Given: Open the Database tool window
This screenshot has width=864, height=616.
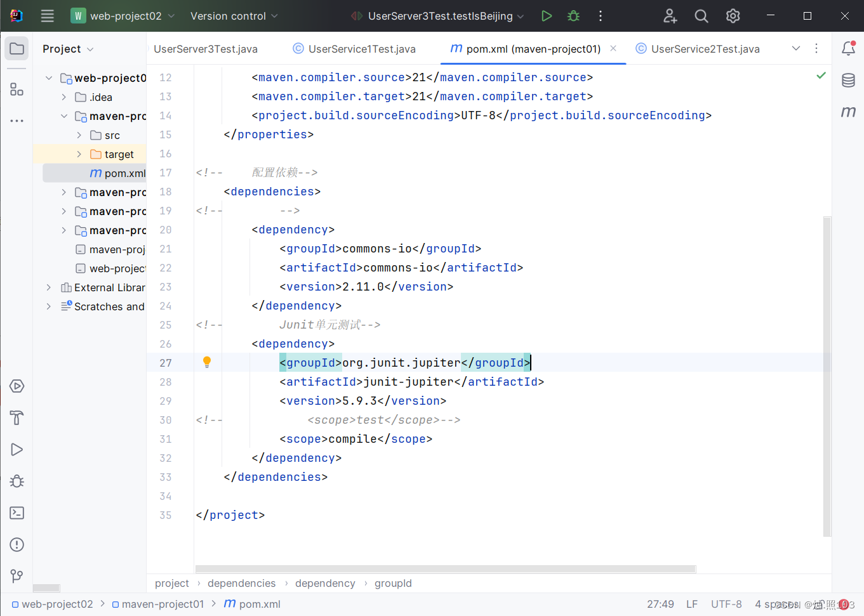Looking at the screenshot, I should point(849,81).
